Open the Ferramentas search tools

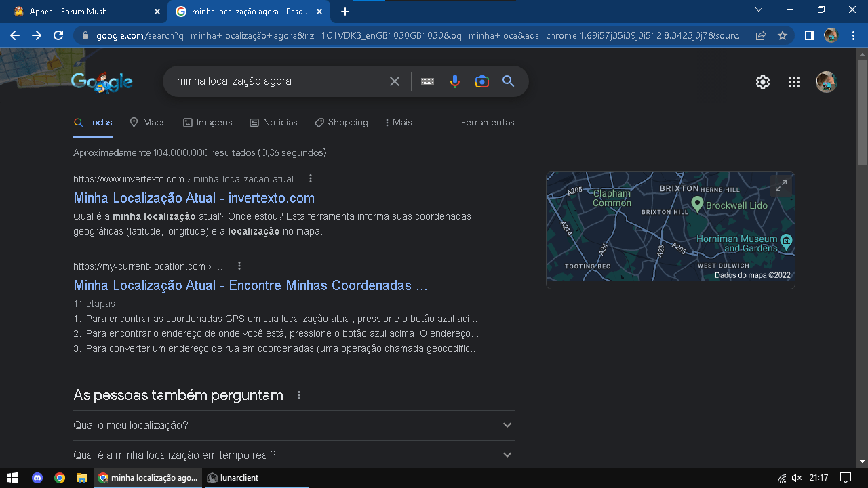coord(488,123)
